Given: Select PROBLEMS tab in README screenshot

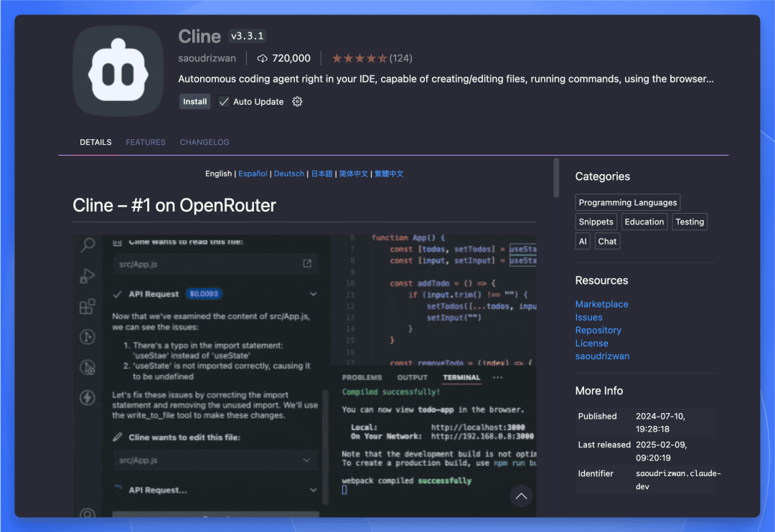Looking at the screenshot, I should 362,377.
